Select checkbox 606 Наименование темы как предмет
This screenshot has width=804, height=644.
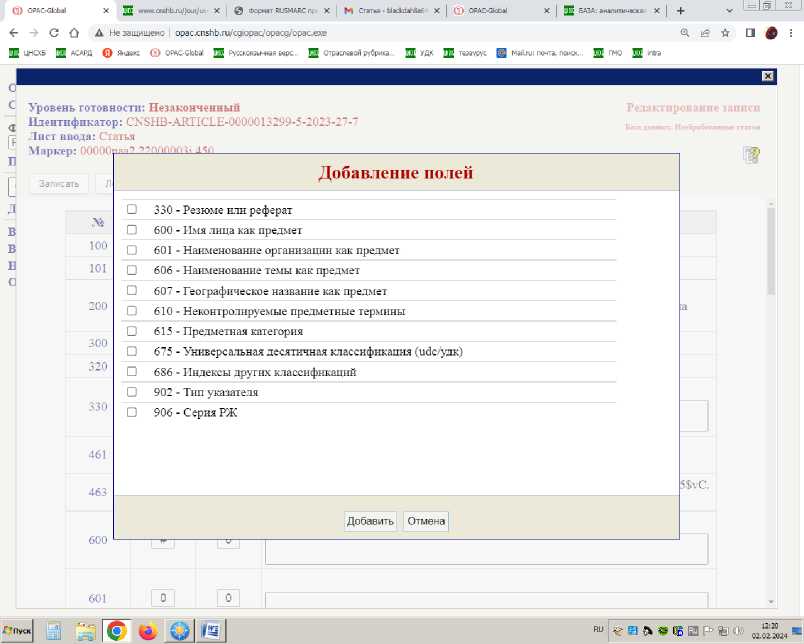pyautogui.click(x=132, y=270)
